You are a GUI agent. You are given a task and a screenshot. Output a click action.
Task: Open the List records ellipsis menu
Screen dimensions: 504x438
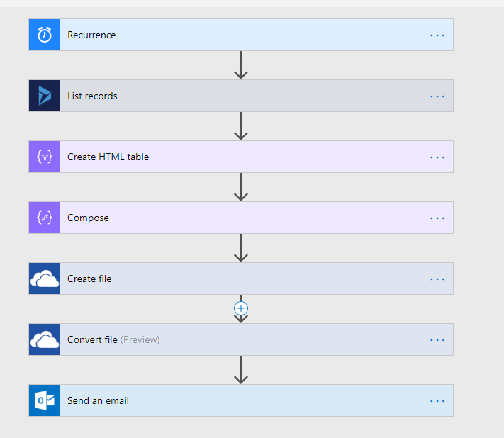click(437, 96)
